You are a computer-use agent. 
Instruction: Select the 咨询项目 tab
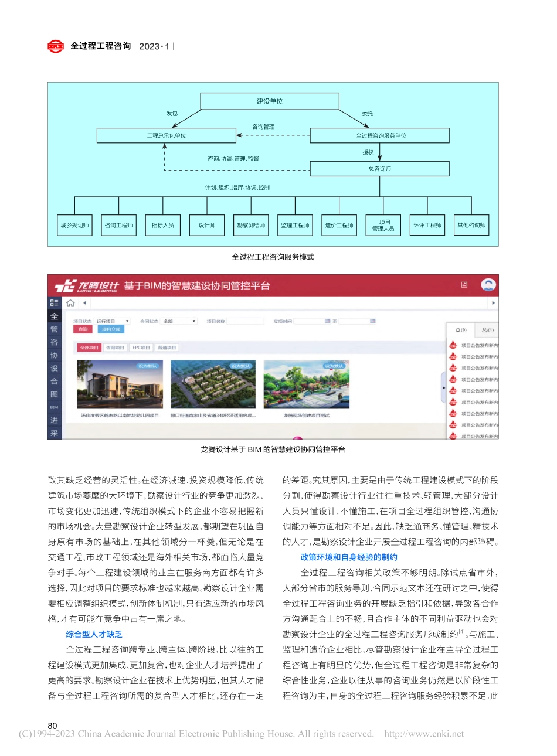(x=114, y=348)
